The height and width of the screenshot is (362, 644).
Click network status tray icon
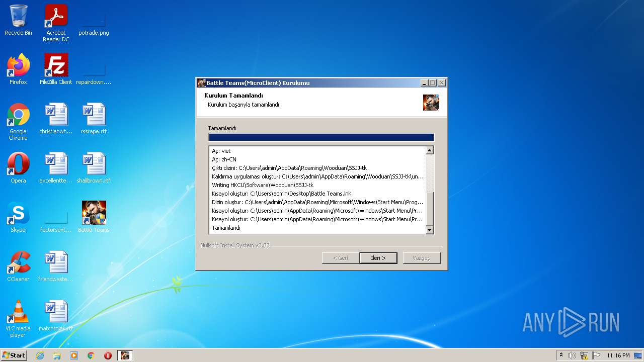(584, 355)
